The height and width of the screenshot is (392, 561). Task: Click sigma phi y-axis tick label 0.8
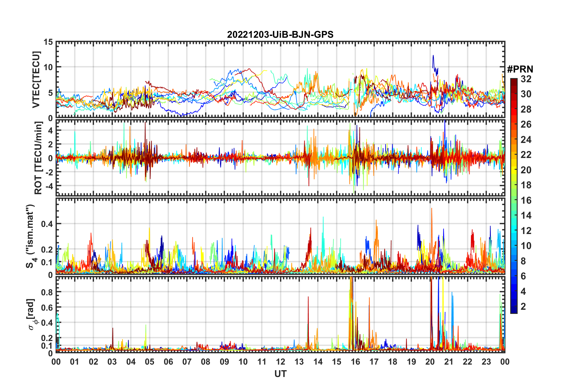(47, 292)
